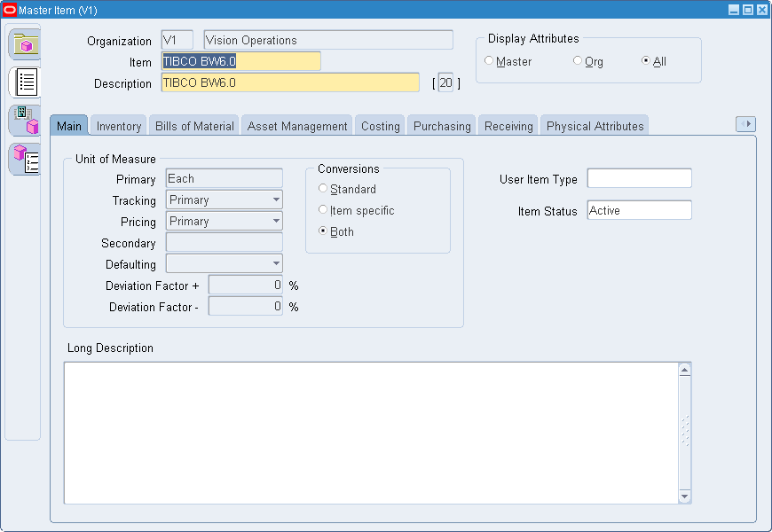Select the Master display attributes radio button
The height and width of the screenshot is (532, 772).
click(489, 60)
